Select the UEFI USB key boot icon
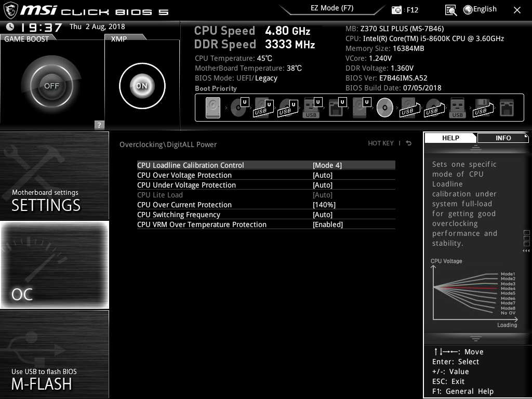Viewport: 532px width, 399px height. click(x=312, y=108)
